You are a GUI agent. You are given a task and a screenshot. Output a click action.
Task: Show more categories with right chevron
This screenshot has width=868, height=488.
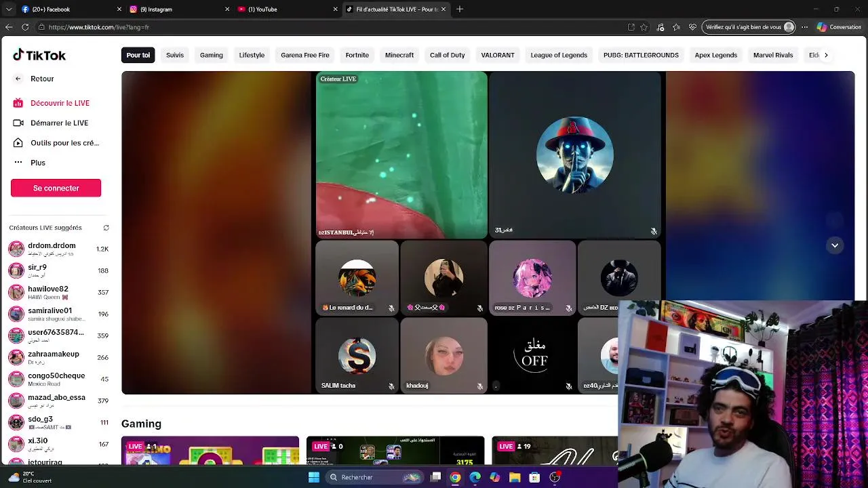tap(825, 55)
